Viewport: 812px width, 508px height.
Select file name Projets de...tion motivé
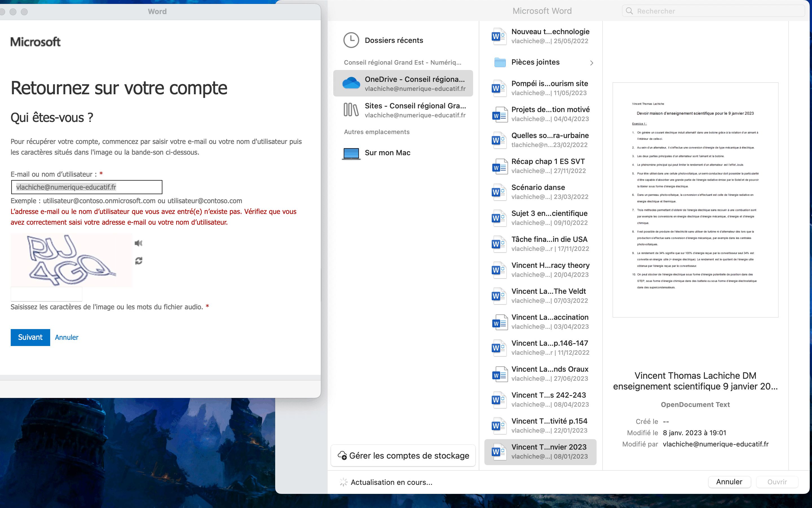pos(550,110)
